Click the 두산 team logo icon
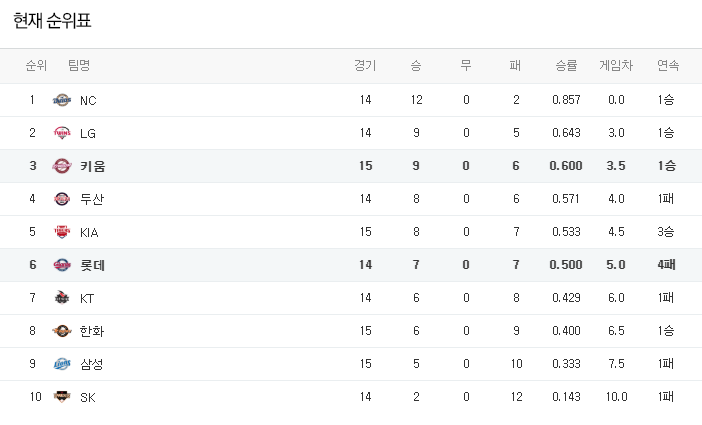Screen dimensions: 702x425 (62, 199)
